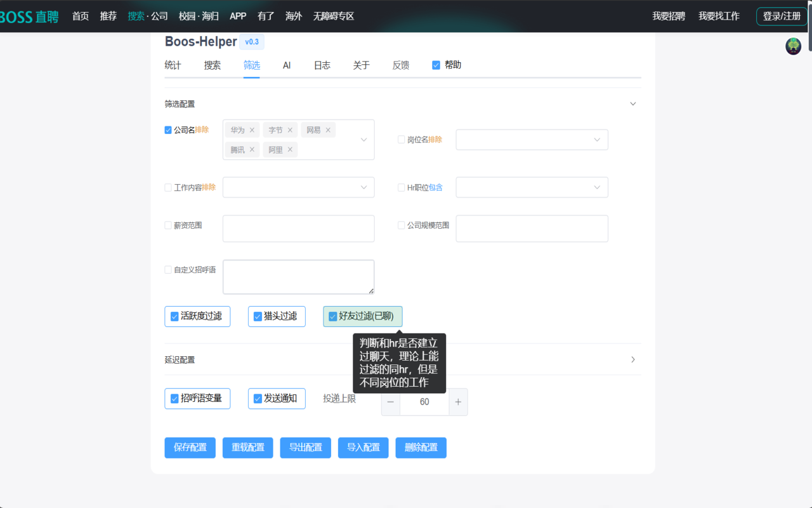Click the plus to raise 投递上限

[458, 402]
